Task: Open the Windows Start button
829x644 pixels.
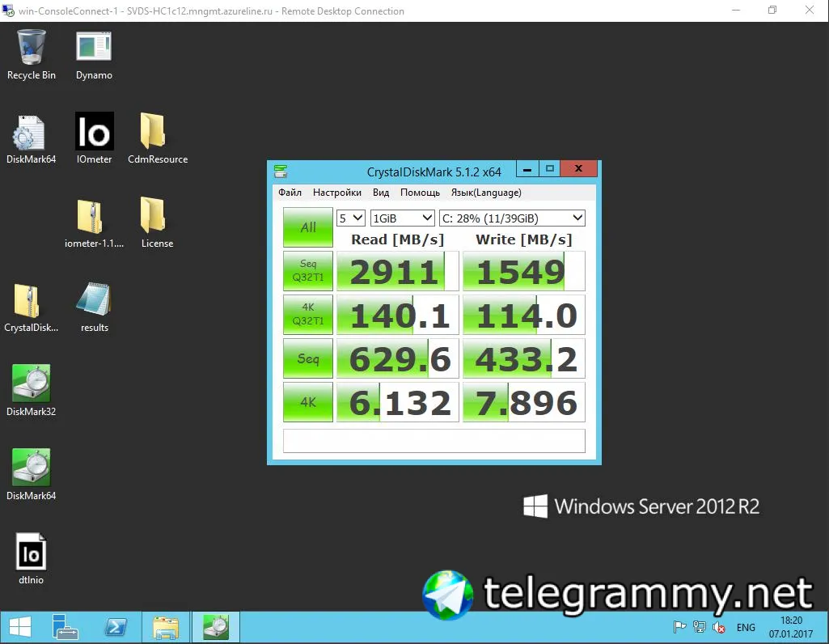Action: (x=20, y=628)
